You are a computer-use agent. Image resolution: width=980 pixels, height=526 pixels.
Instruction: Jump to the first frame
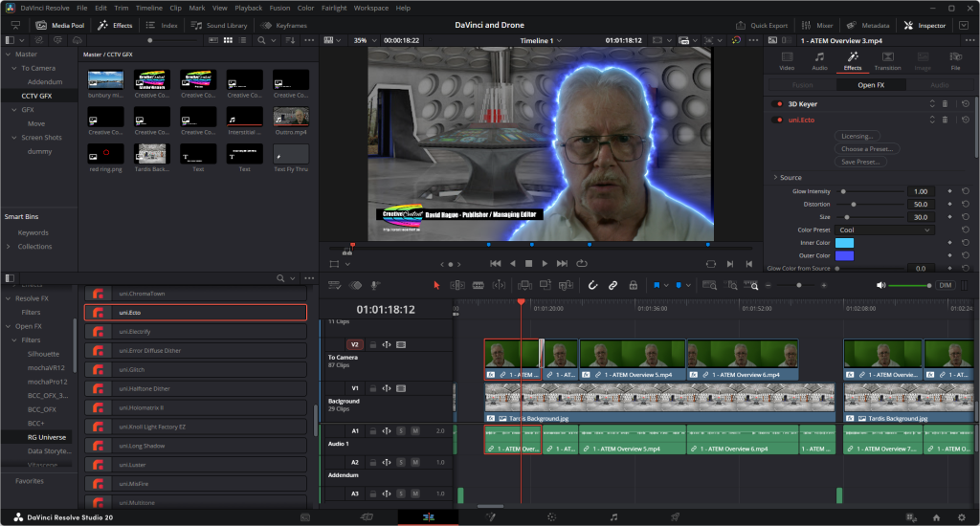[x=496, y=264]
